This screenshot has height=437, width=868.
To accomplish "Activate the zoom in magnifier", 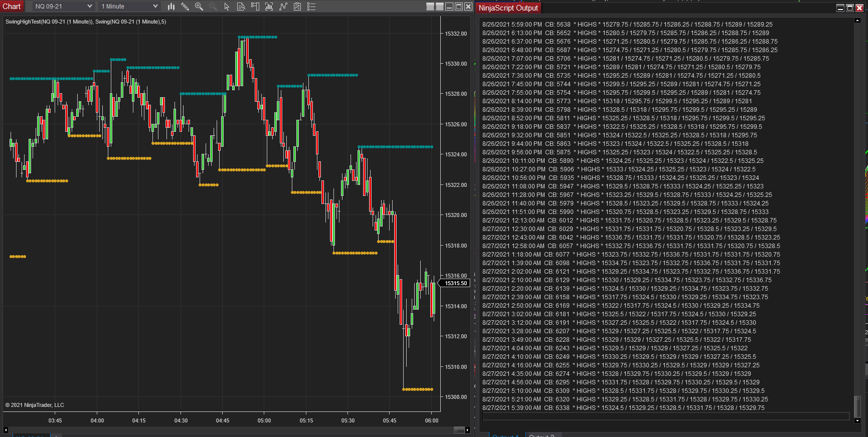I will 199,7.
